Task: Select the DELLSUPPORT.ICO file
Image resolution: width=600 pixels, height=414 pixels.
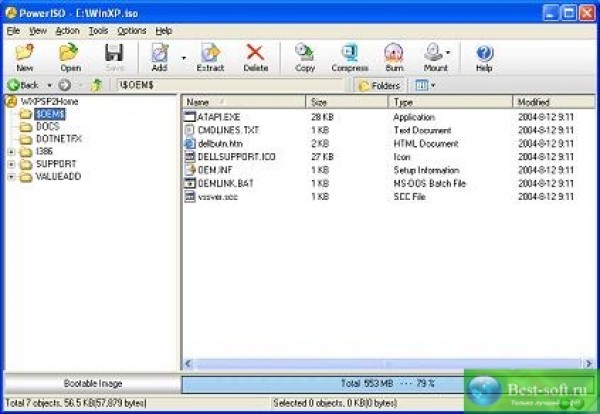Action: tap(236, 157)
